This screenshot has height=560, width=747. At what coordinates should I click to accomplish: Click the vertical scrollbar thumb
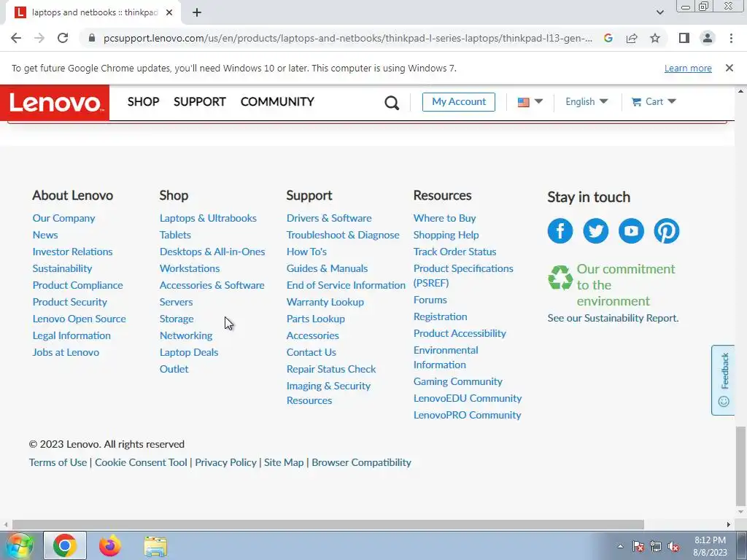(x=740, y=467)
